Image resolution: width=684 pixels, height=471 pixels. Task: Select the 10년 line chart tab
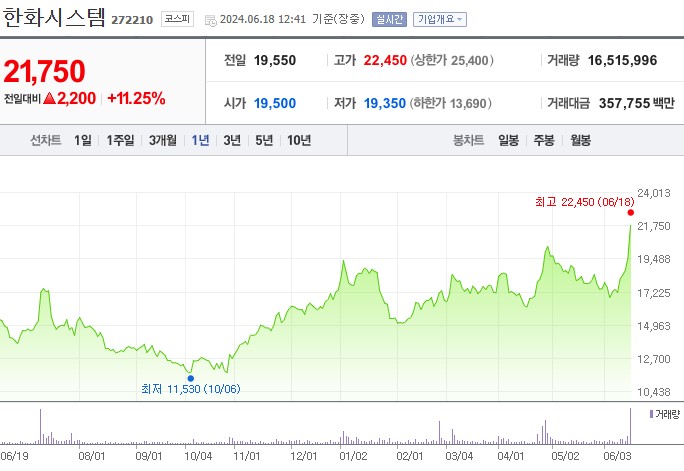tap(299, 140)
